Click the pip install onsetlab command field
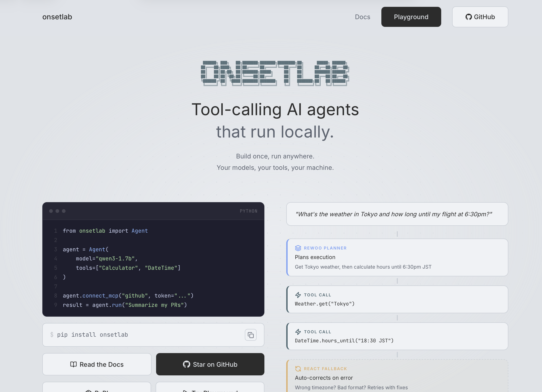 point(143,335)
